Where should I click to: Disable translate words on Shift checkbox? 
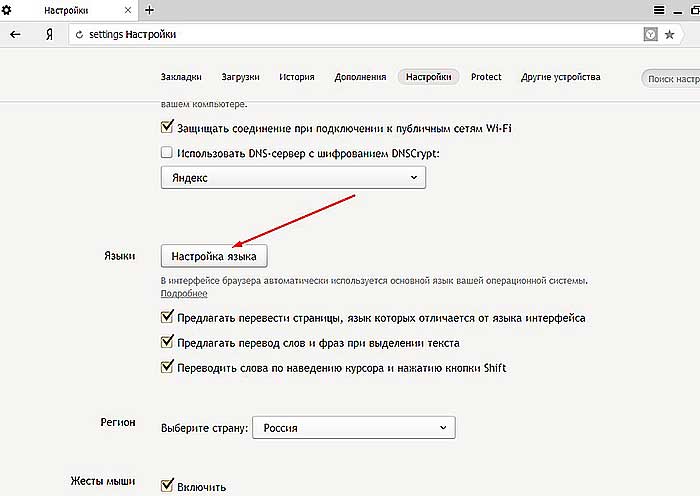click(x=167, y=367)
